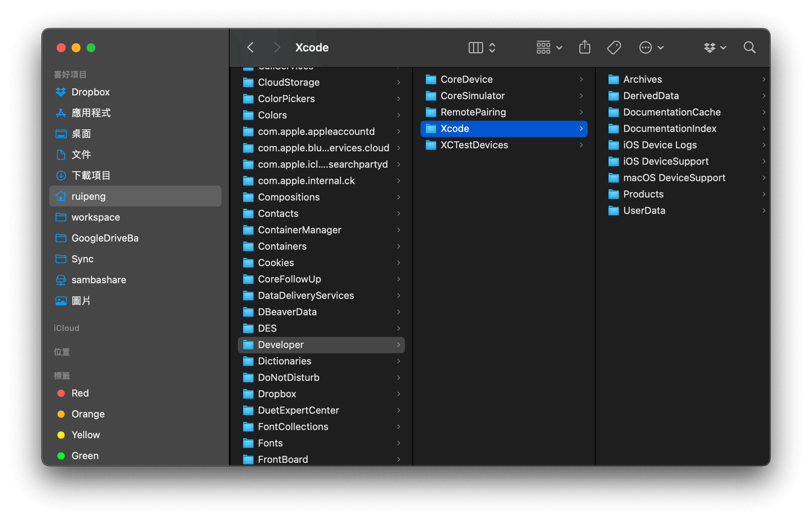Screen dimensions: 812x521
Task: Select the Dictionaries folder
Action: [x=321, y=361]
